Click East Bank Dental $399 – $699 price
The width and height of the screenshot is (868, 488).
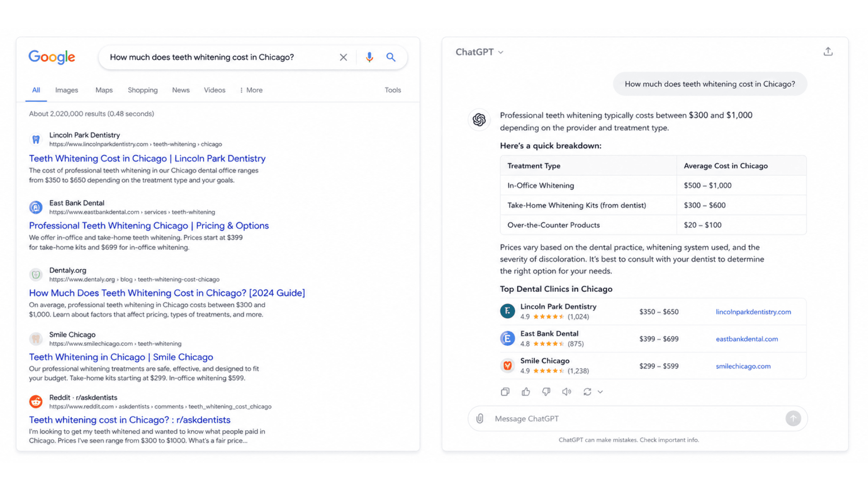click(x=659, y=339)
